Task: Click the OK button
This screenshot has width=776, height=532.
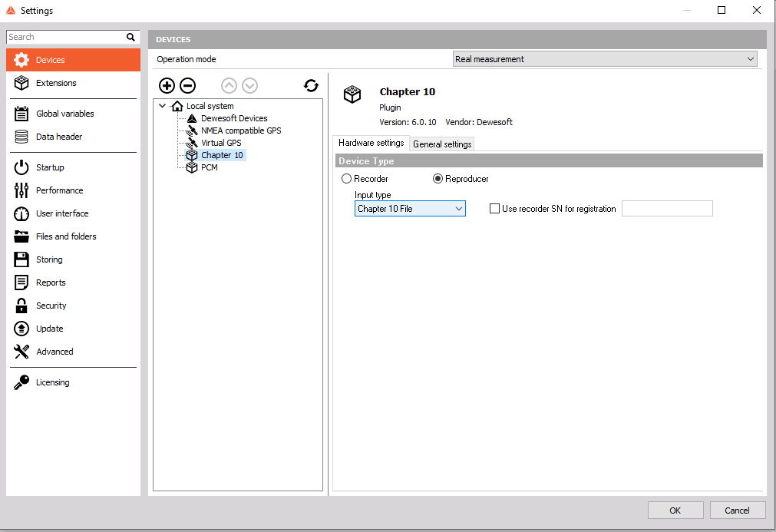Action: point(675,511)
